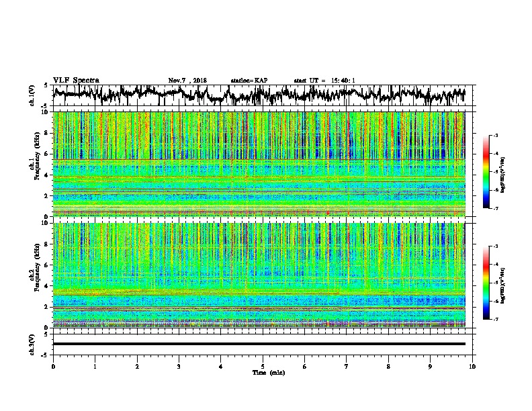Click the ch.2 "Frequency (kHz)" axis label
The image size is (532, 411).
coord(37,267)
